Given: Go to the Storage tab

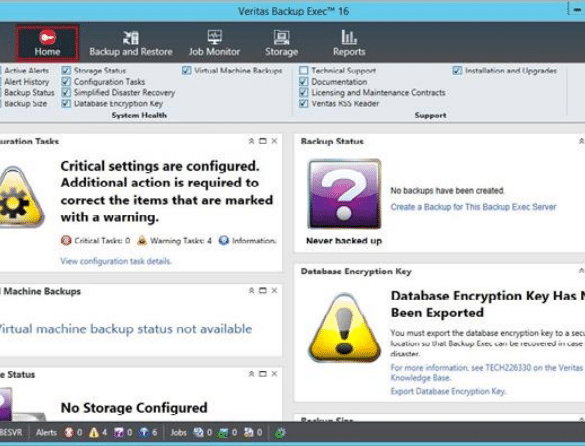Looking at the screenshot, I should pos(281,43).
